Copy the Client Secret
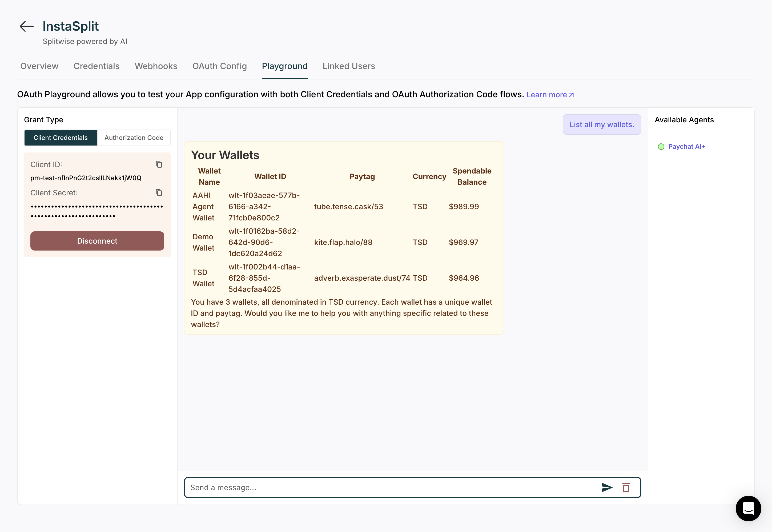The height and width of the screenshot is (532, 772). point(159,193)
